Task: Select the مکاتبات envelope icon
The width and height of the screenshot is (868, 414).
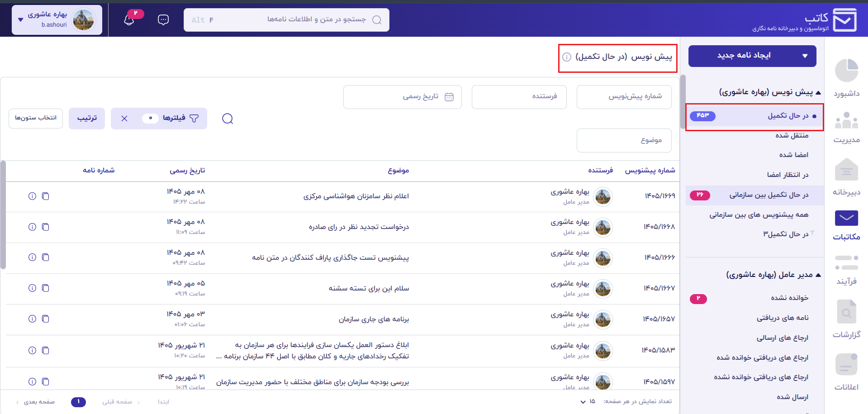Action: [x=846, y=218]
